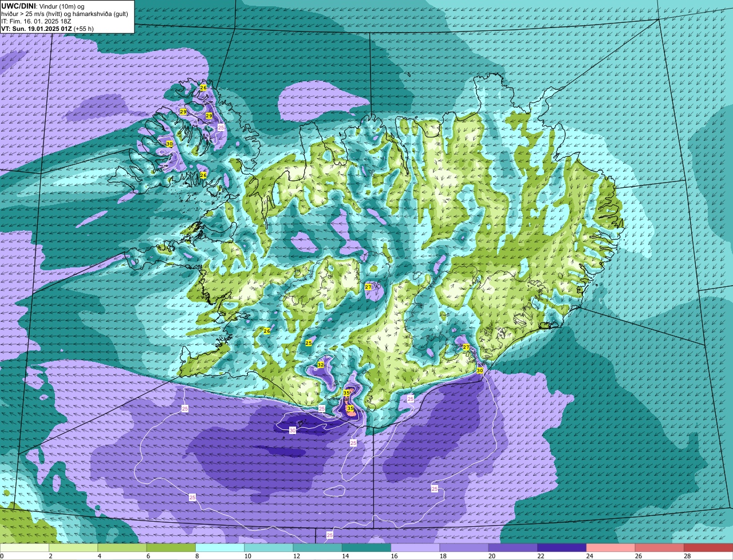
Task: Click the 'UWC/DINI: Vindur (10m) og' title line
Action: click(43, 6)
